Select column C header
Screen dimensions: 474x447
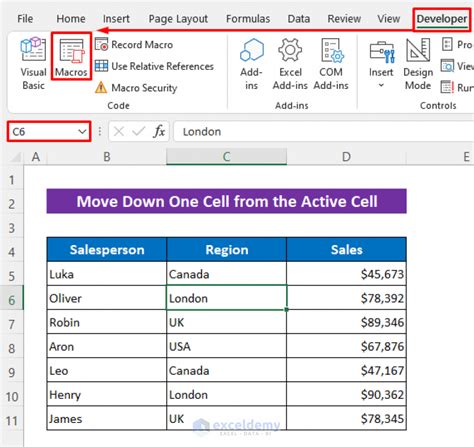click(x=227, y=157)
